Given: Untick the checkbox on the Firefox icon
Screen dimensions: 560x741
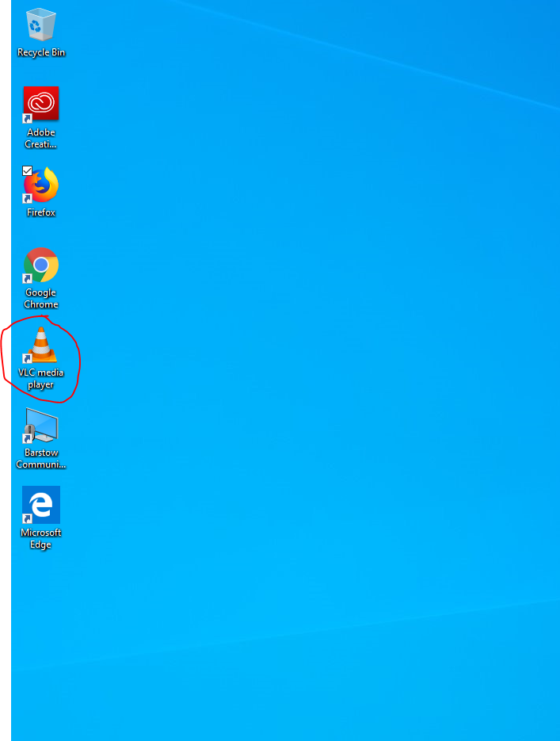Looking at the screenshot, I should (x=28, y=170).
